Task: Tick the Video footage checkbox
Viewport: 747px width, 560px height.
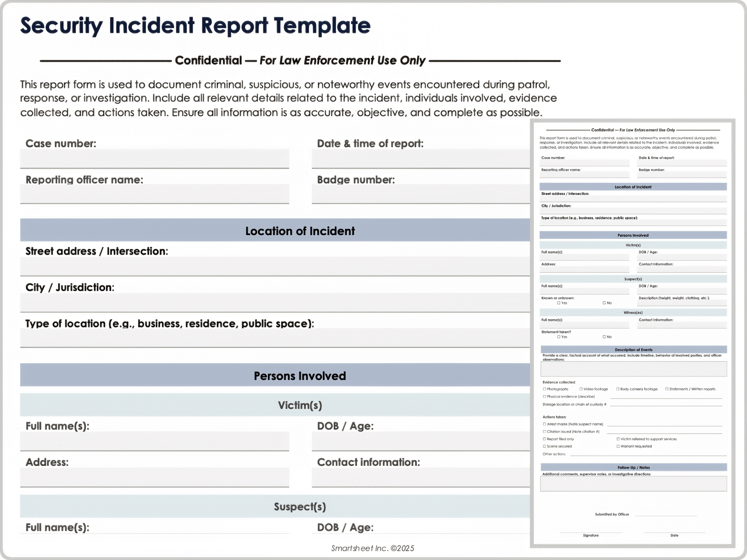Action: click(x=581, y=389)
